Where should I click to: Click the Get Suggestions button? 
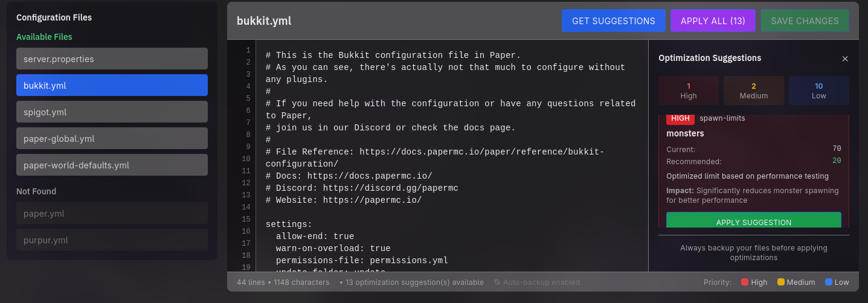point(613,21)
